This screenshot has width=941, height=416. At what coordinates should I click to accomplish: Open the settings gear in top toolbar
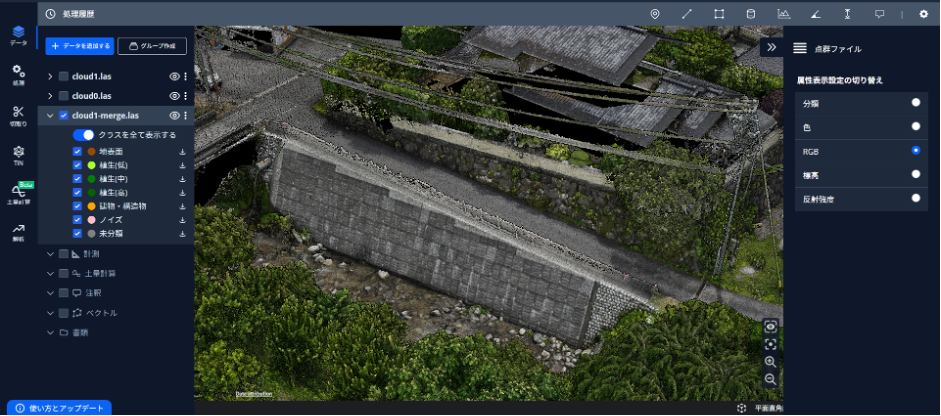(923, 14)
